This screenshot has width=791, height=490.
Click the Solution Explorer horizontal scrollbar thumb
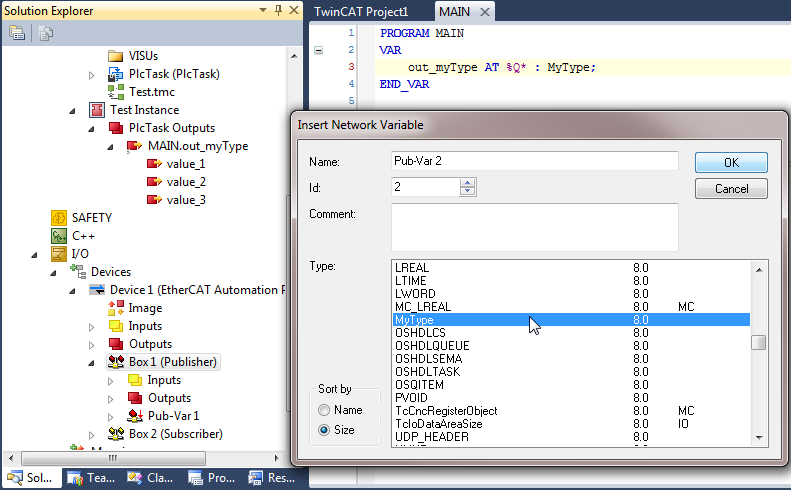click(x=113, y=458)
